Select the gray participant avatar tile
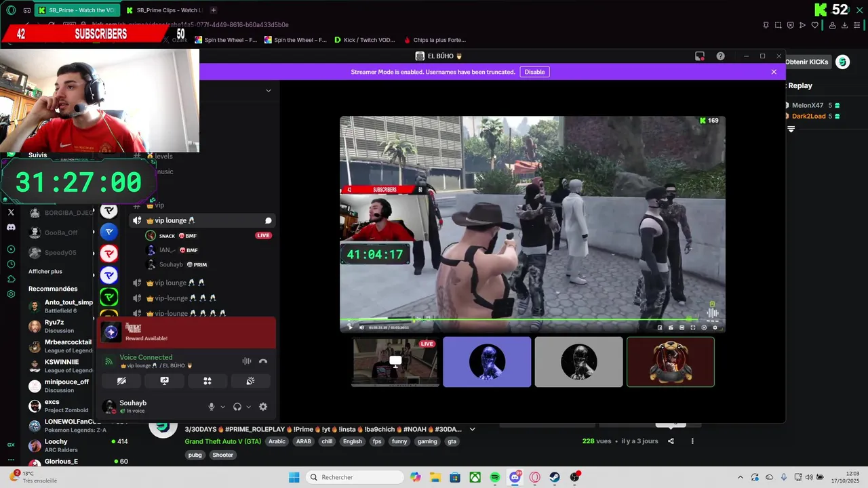The image size is (868, 488). coord(578,362)
